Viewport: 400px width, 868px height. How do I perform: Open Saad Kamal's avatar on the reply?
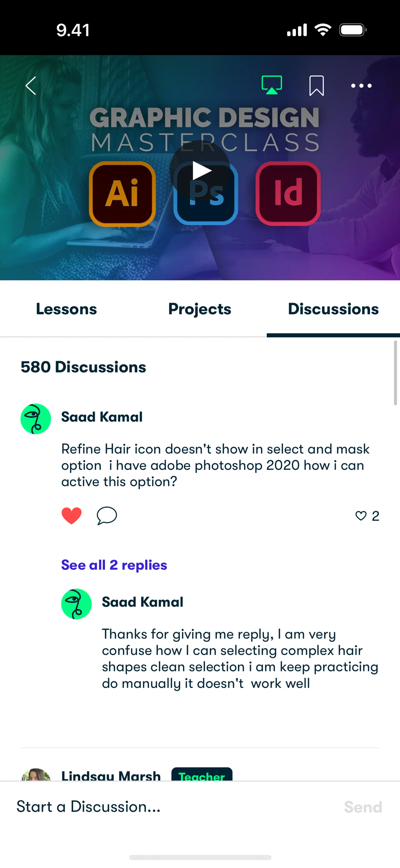76,604
